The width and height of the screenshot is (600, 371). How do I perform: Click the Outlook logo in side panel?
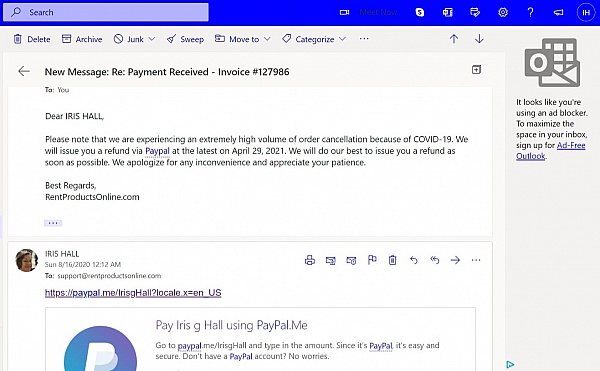point(553,63)
